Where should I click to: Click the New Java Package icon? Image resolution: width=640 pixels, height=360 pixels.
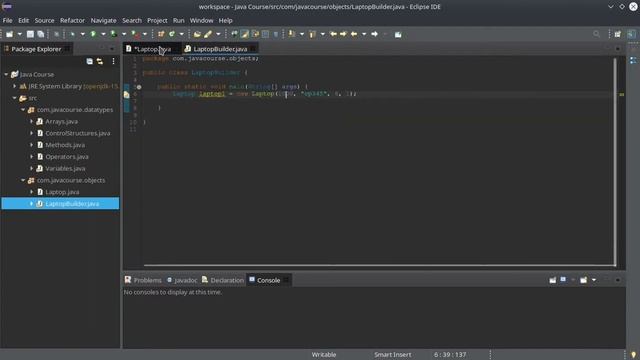click(161, 34)
